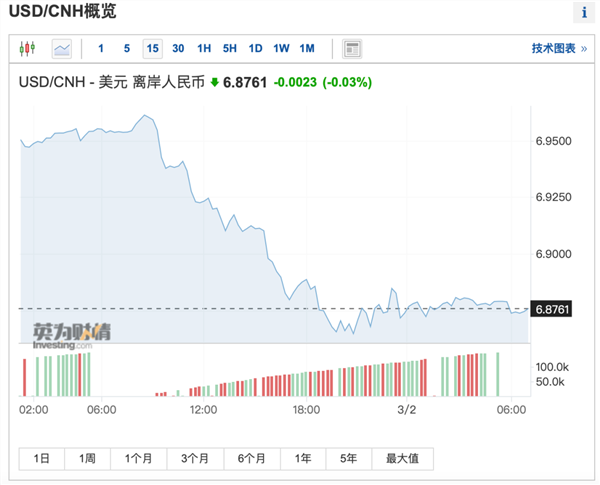Choose the 1W interval
Screen dimensions: 600x485
[281, 48]
